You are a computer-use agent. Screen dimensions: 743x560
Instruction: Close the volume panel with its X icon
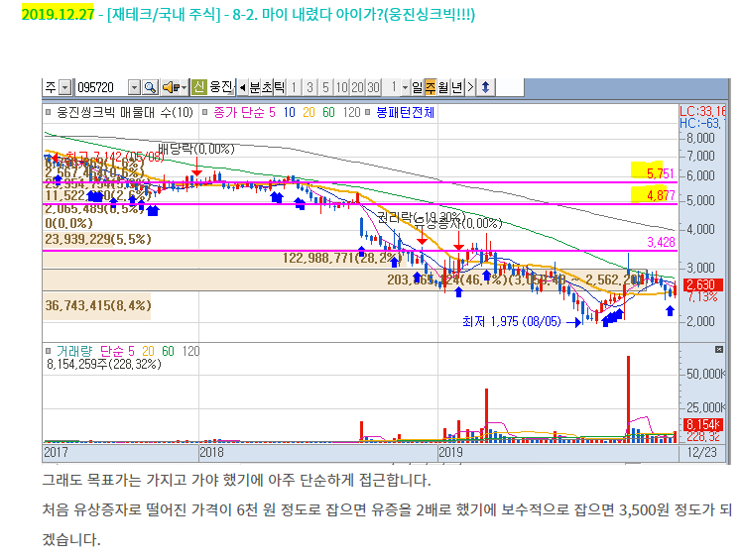(x=719, y=349)
